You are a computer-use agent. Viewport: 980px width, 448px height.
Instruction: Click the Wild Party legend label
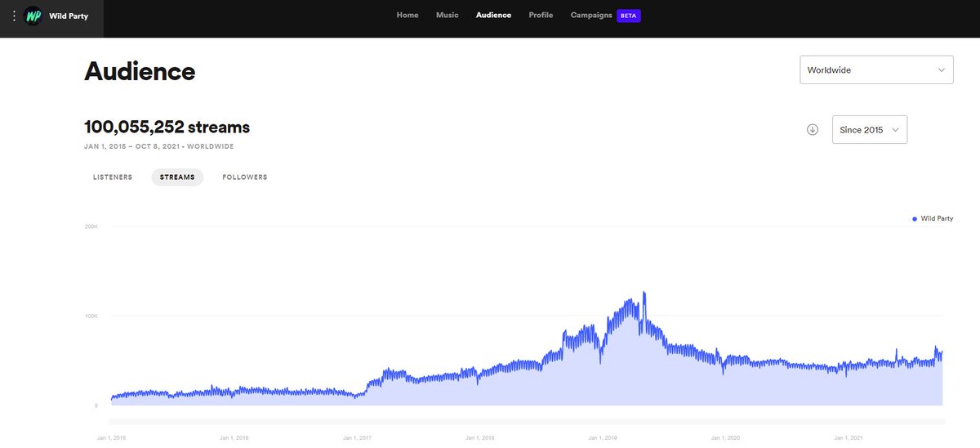[x=937, y=219]
